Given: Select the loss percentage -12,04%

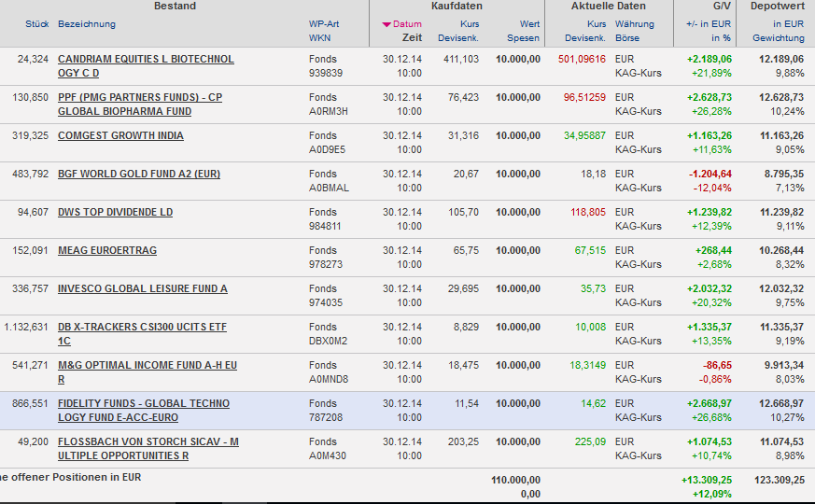Looking at the screenshot, I should pos(712,189).
